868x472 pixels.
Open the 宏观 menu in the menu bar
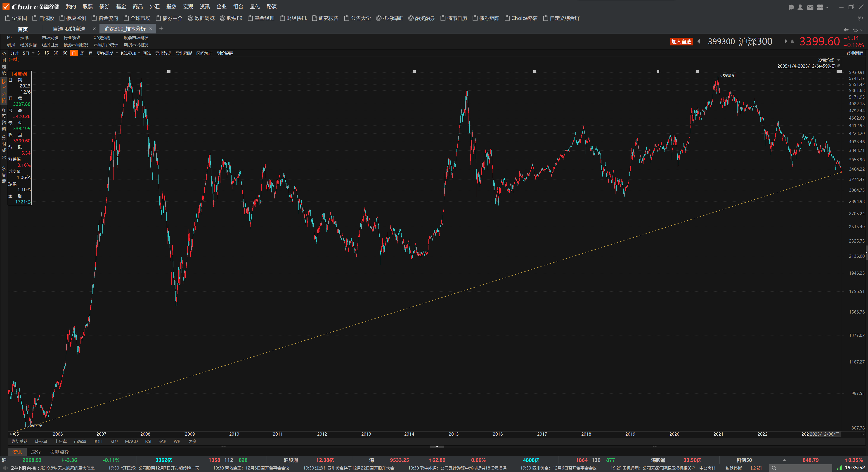(x=188, y=6)
